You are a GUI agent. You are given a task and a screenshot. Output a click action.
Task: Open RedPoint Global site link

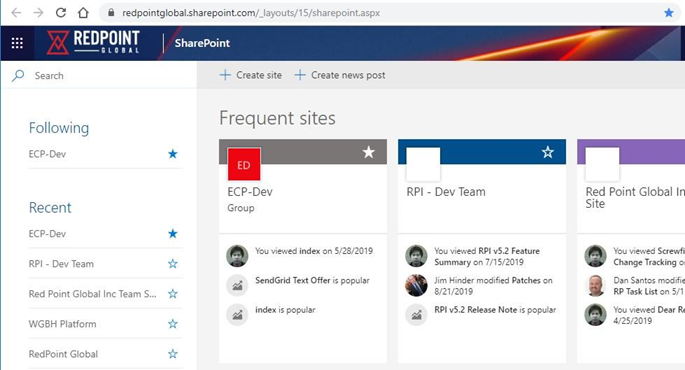point(63,354)
